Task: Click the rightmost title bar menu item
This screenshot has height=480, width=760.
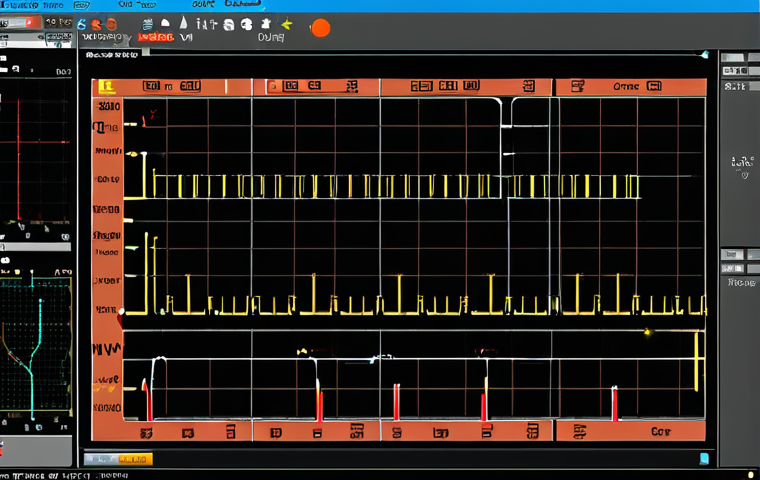Action: point(242,4)
